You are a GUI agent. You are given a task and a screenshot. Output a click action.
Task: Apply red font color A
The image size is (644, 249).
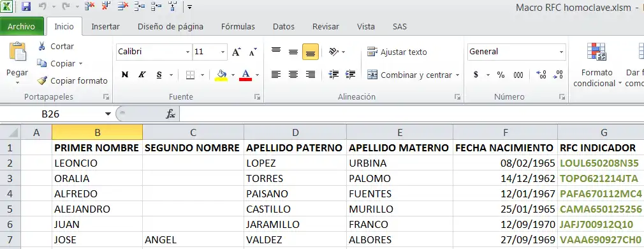245,75
